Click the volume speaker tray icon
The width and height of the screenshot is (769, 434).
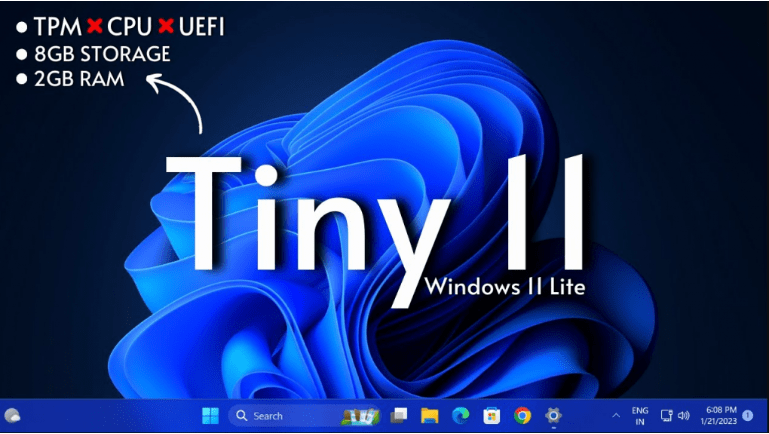pos(684,416)
